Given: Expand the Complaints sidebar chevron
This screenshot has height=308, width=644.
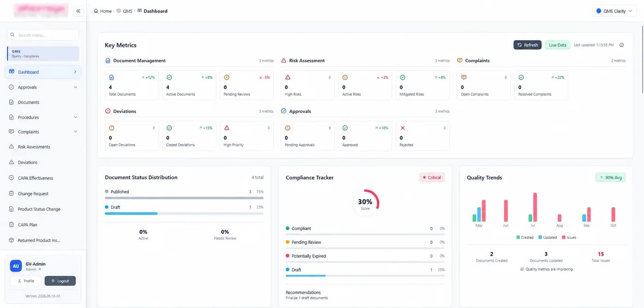Looking at the screenshot, I should (x=75, y=132).
